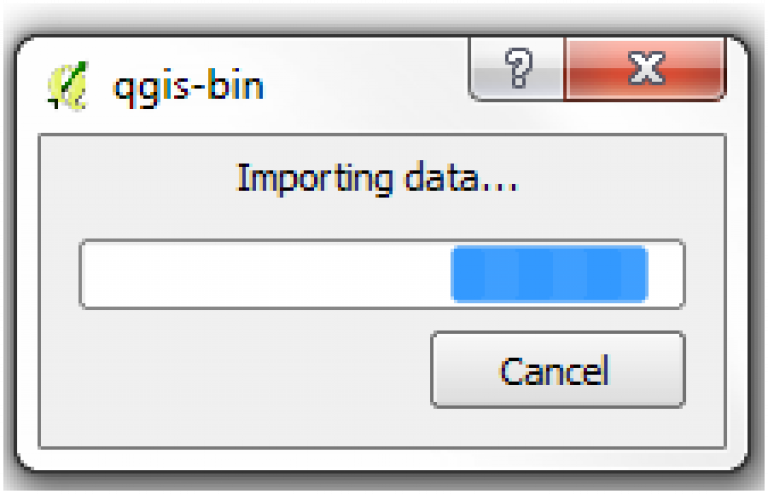The width and height of the screenshot is (768, 494).
Task: Close the qgis-bin dialog with red X
Action: (x=645, y=69)
